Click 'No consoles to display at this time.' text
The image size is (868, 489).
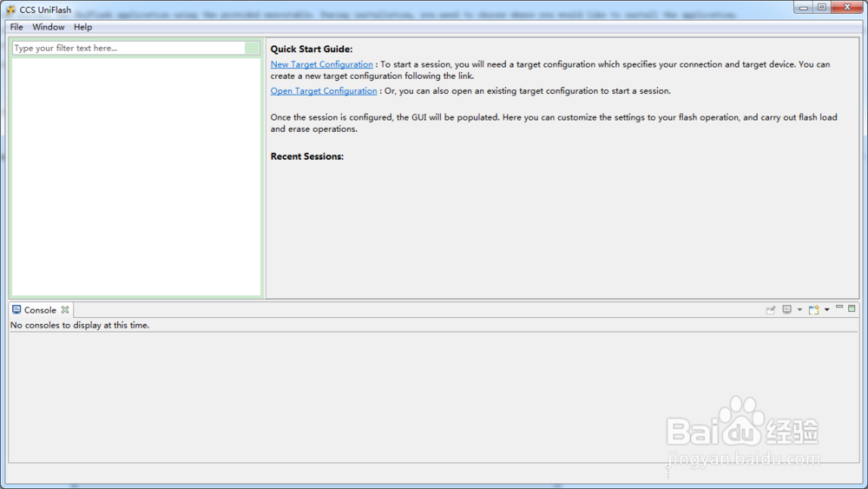click(x=80, y=325)
